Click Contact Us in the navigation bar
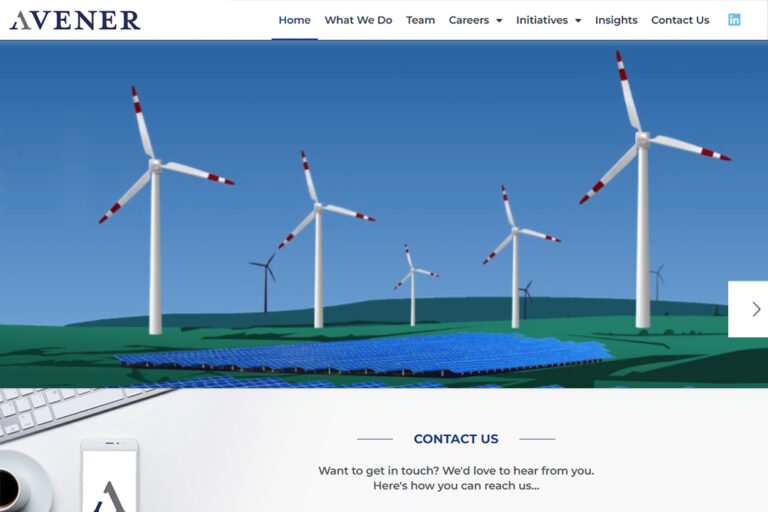The width and height of the screenshot is (768, 512). tap(680, 20)
